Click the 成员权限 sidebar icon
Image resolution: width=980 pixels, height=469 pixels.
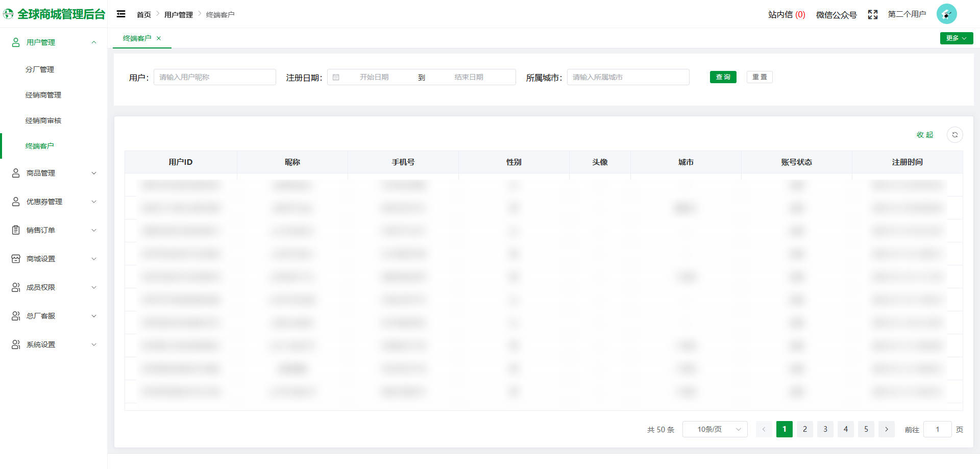click(x=15, y=287)
